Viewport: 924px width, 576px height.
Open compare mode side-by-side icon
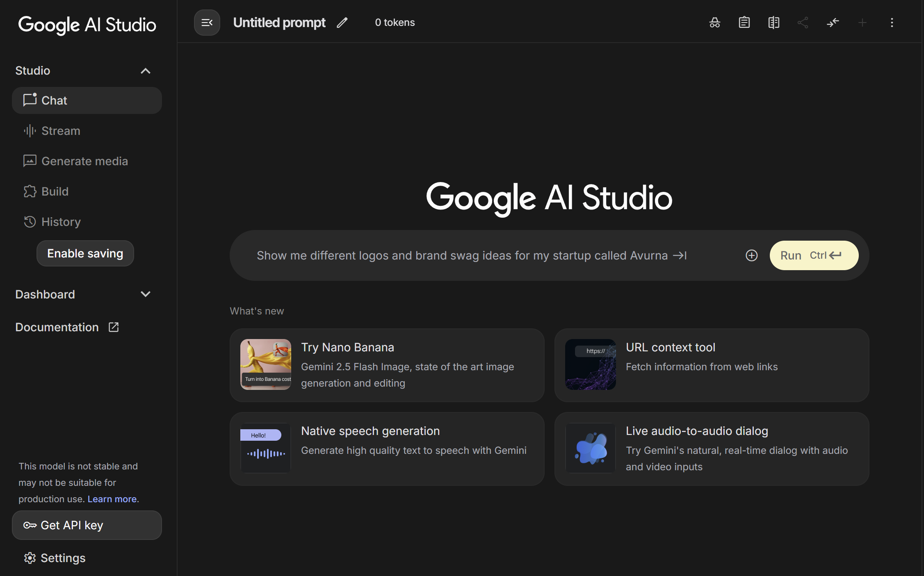(774, 23)
